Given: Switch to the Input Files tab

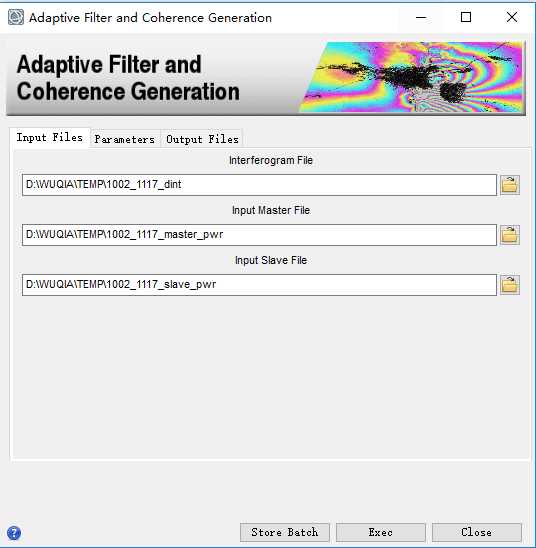Looking at the screenshot, I should pyautogui.click(x=50, y=137).
